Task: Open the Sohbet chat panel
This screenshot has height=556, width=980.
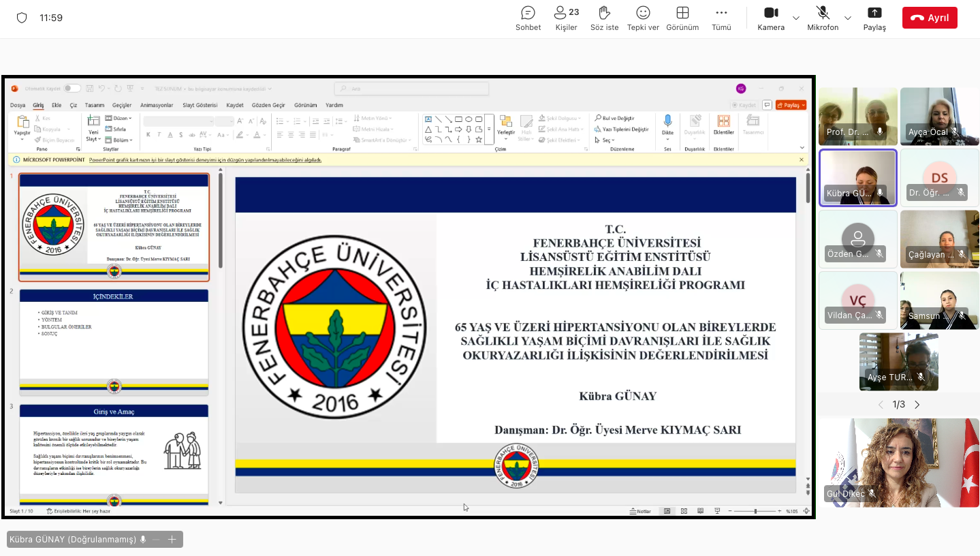Action: tap(528, 18)
